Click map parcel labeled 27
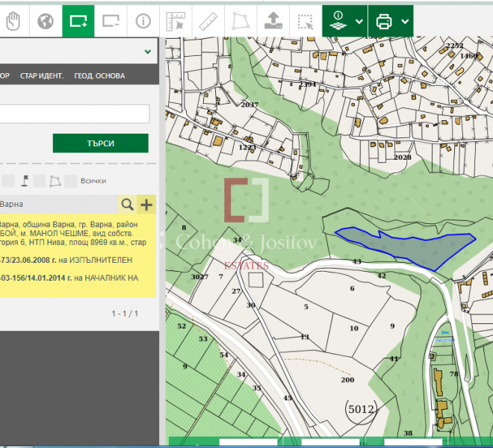 236,291
